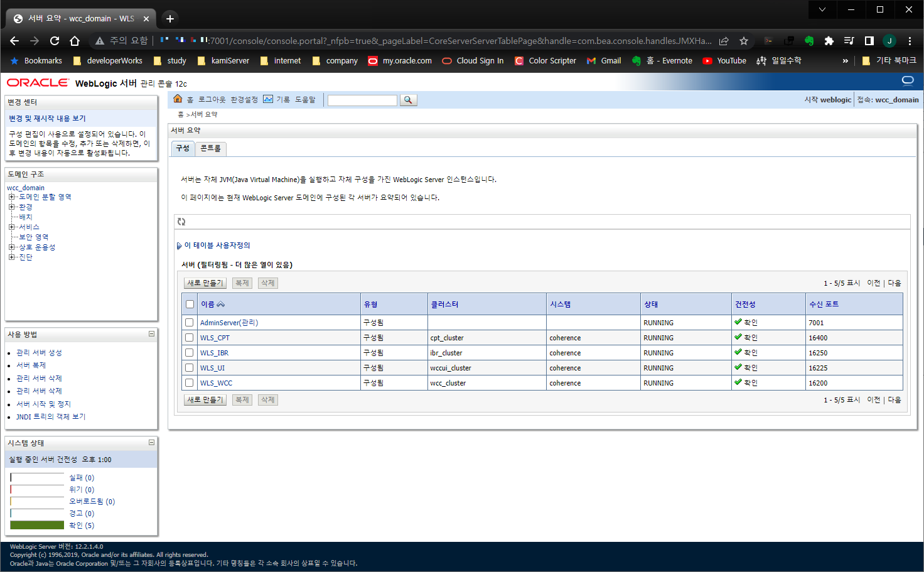Screen dimensions: 924x572
Task: Open the WLS_WCC server link
Action: (x=216, y=383)
